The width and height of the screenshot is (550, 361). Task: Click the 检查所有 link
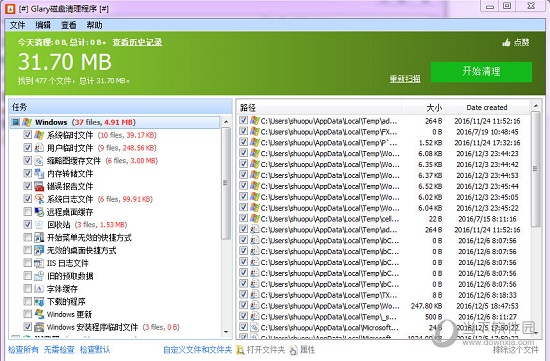(23, 350)
